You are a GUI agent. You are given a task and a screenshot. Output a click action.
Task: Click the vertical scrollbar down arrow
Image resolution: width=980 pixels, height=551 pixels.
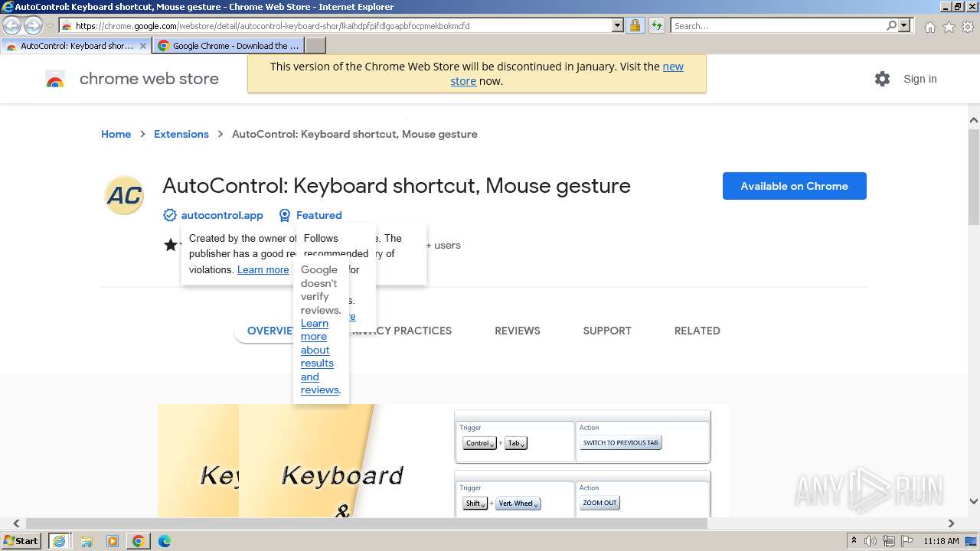(974, 501)
